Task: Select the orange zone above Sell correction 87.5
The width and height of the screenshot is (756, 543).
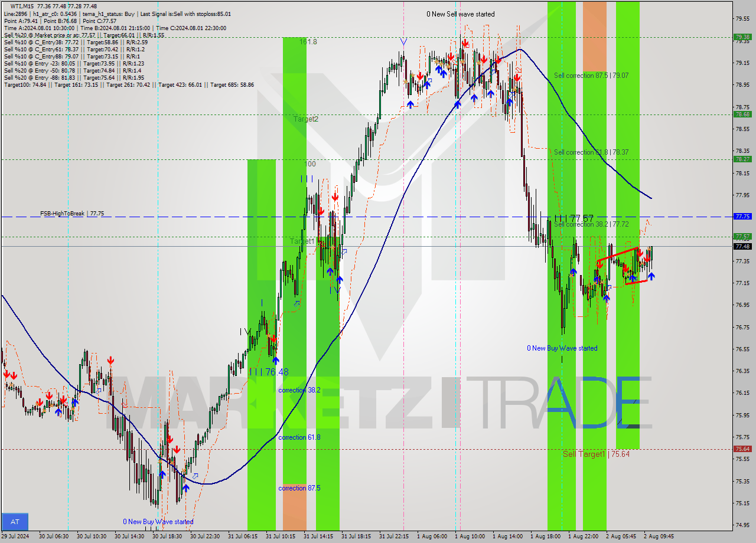Action: [x=595, y=37]
